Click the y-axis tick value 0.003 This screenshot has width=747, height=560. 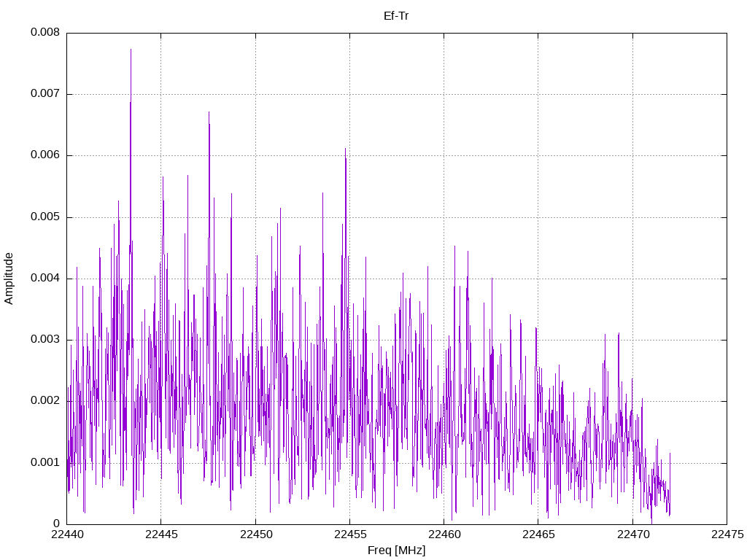(x=45, y=340)
